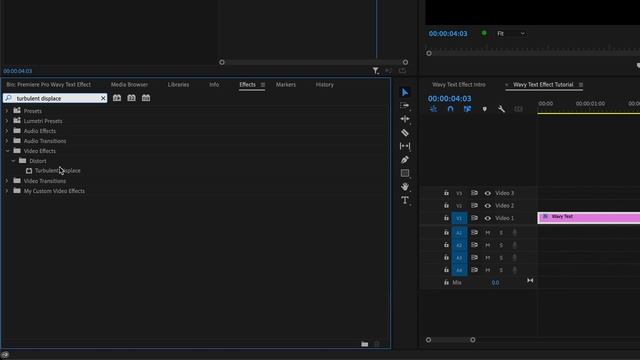Create new custom bin folder icon

[x=364, y=344]
